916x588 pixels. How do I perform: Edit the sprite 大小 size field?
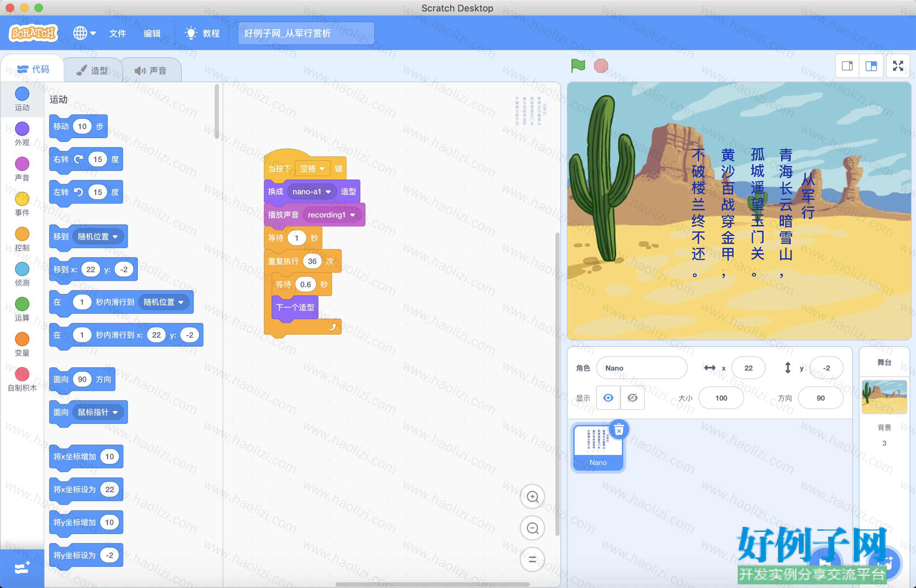click(721, 398)
